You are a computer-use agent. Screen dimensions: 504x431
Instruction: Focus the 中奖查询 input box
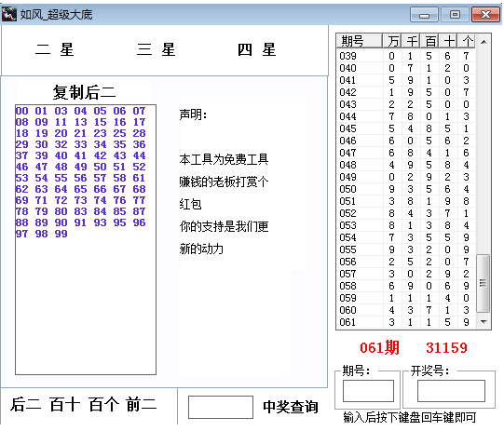pyautogui.click(x=221, y=407)
